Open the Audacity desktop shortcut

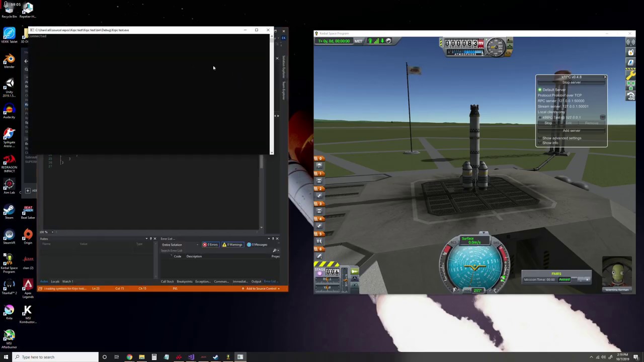[9, 111]
